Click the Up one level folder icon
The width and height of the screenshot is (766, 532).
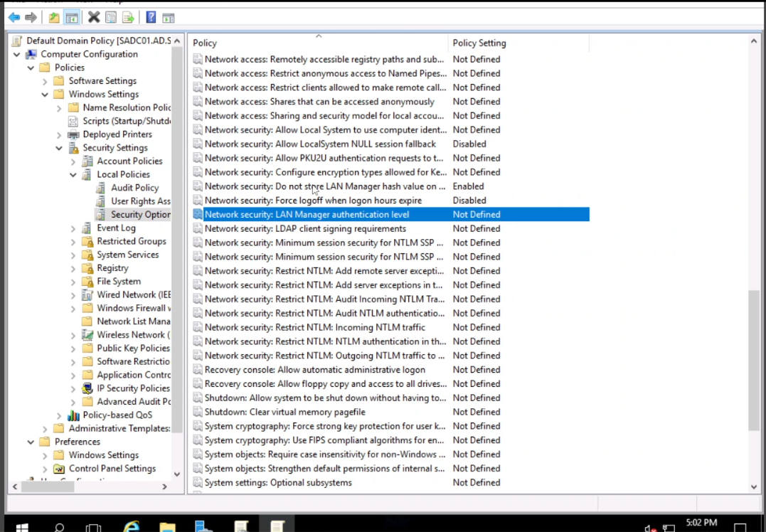(54, 17)
